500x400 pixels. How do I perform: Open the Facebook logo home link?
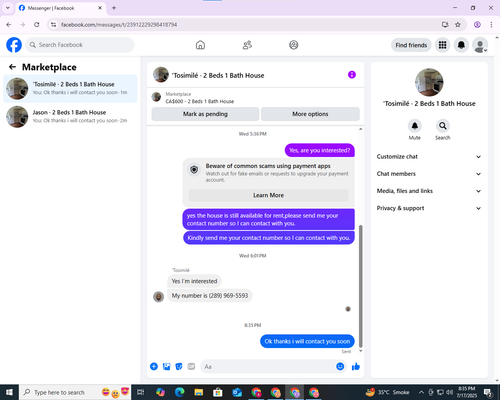[14, 45]
